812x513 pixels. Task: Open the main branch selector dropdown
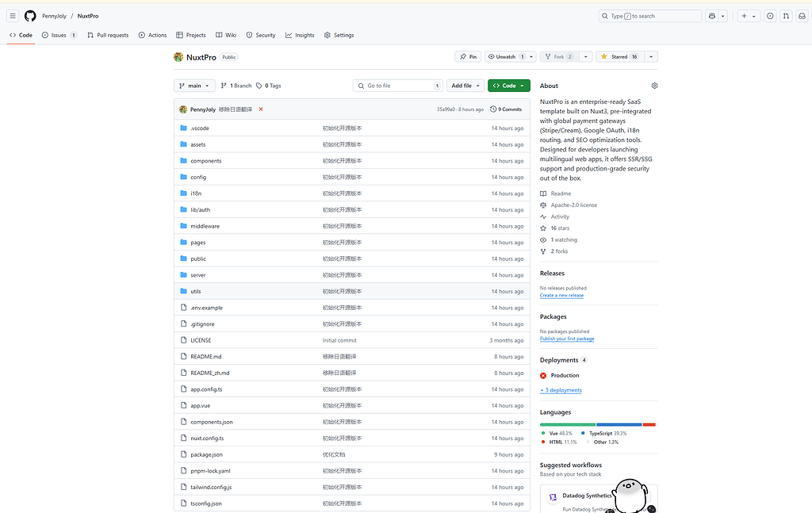pos(194,86)
